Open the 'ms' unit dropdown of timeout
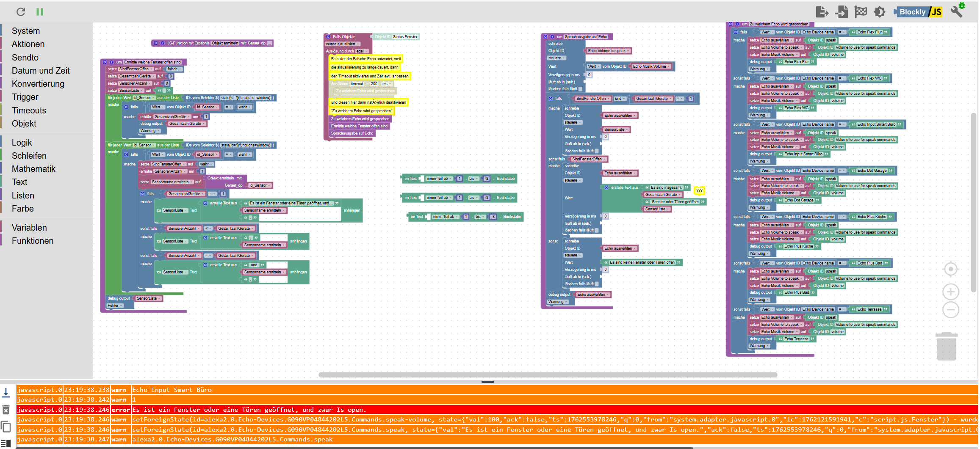This screenshot has width=980, height=449. (386, 84)
